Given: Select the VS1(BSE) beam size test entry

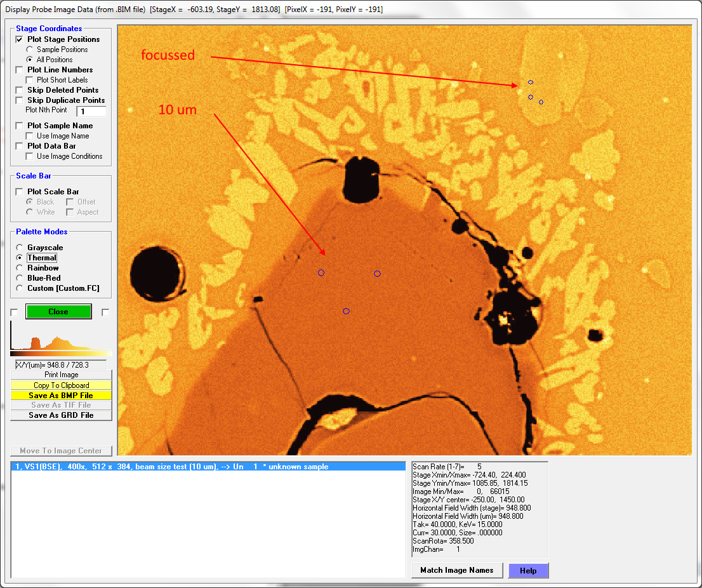Looking at the screenshot, I should click(170, 467).
